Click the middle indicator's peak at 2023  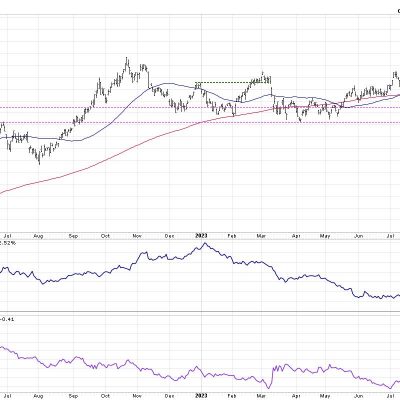pos(205,244)
